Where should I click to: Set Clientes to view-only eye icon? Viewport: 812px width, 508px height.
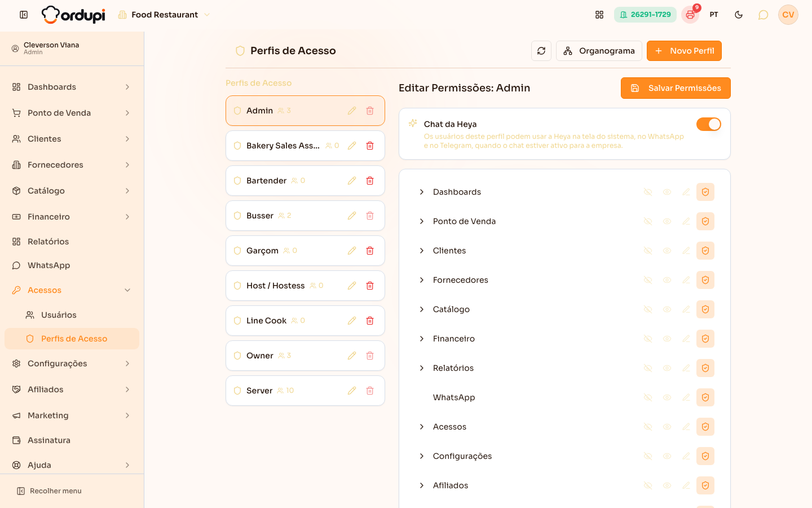667,251
